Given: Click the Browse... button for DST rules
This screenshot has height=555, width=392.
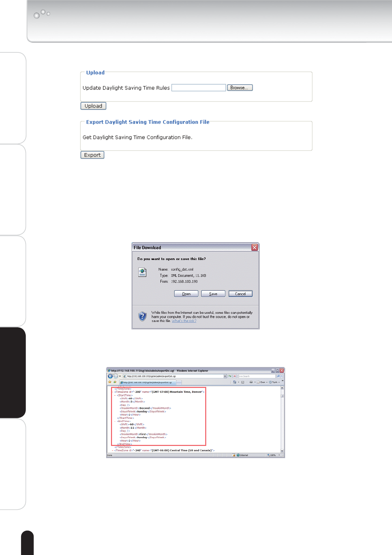Looking at the screenshot, I should coord(240,88).
